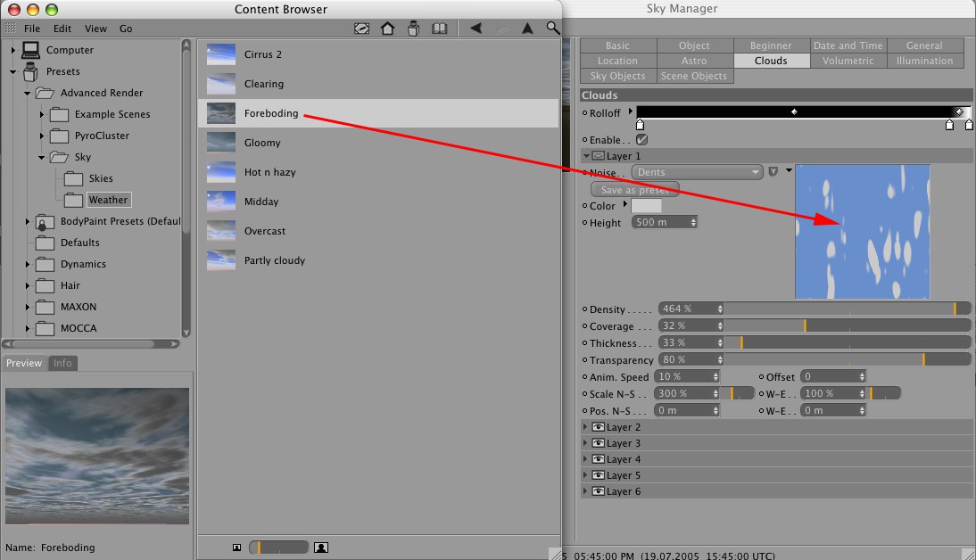
Task: Click the presets jar icon in toolbar
Action: click(x=413, y=29)
